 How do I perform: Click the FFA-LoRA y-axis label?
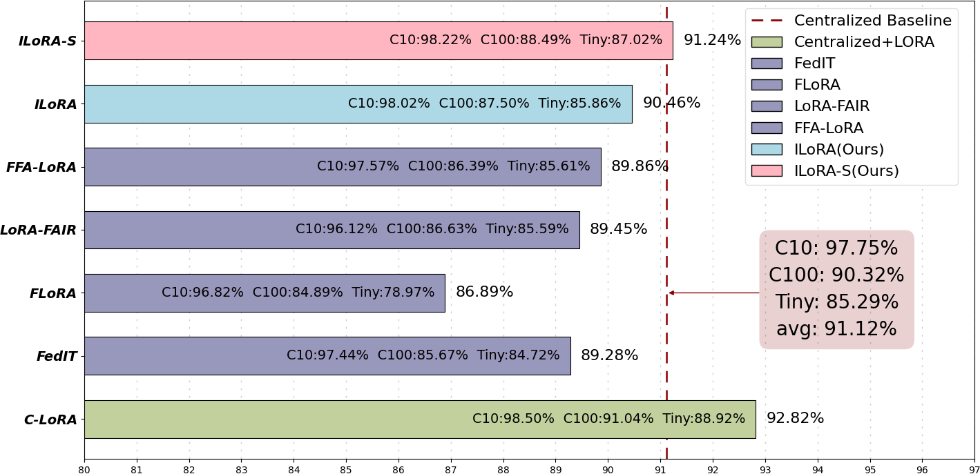pos(41,167)
